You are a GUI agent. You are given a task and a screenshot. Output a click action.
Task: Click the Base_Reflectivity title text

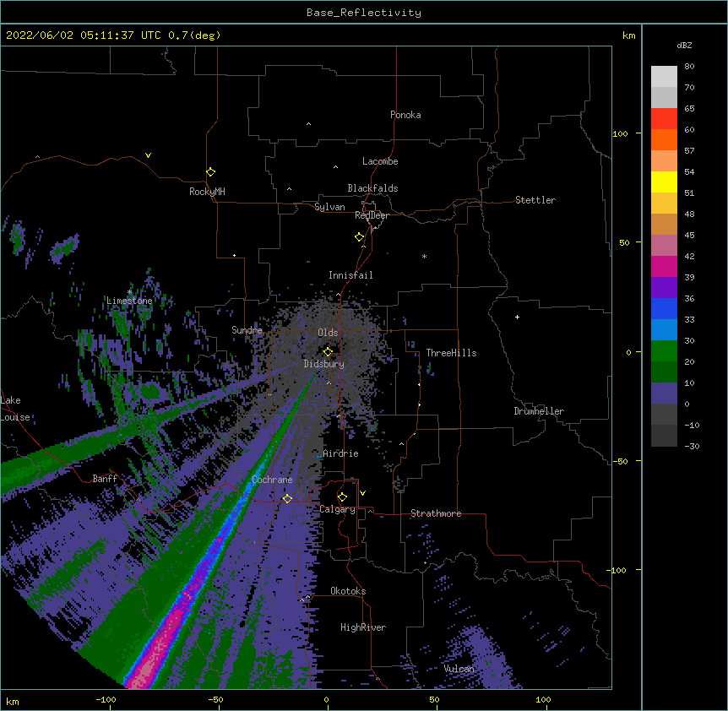[363, 13]
